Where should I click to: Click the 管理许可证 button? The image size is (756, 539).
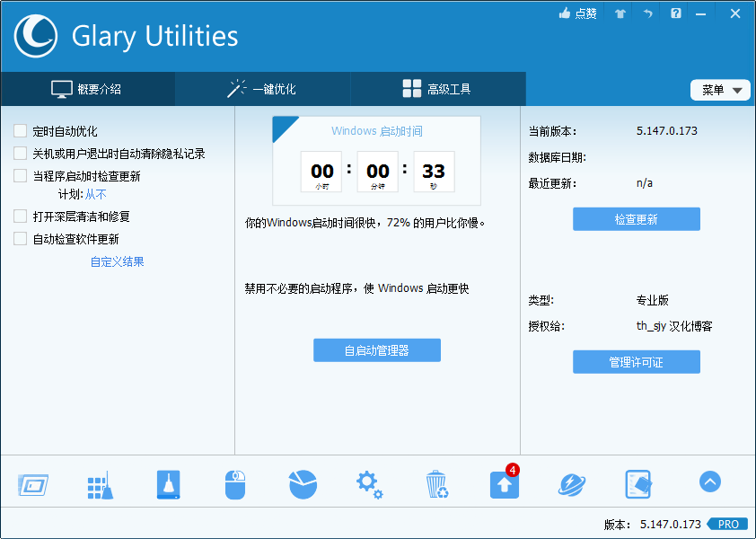(636, 362)
